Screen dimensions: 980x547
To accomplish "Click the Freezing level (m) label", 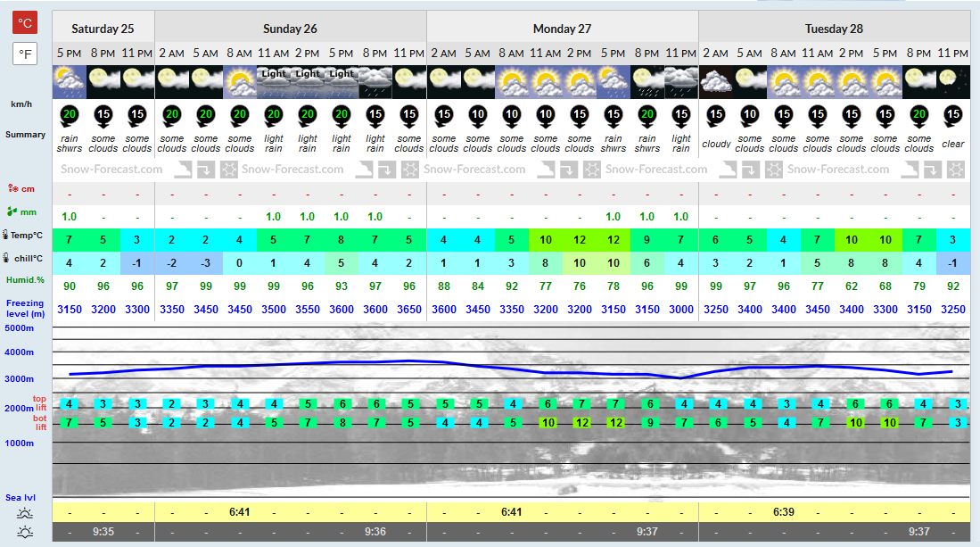I will pyautogui.click(x=25, y=308).
